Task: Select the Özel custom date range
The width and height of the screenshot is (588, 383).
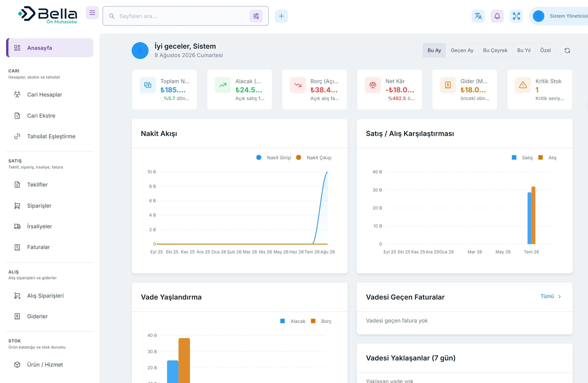Action: [545, 50]
